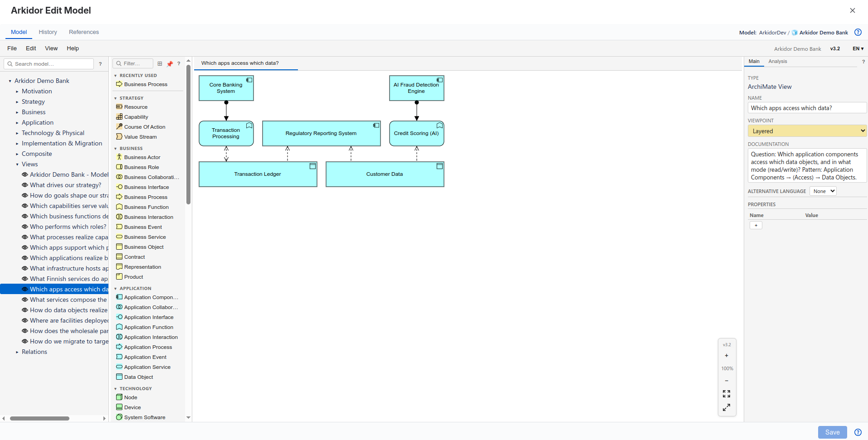Open the File menu
This screenshot has height=440, width=868.
coord(12,48)
